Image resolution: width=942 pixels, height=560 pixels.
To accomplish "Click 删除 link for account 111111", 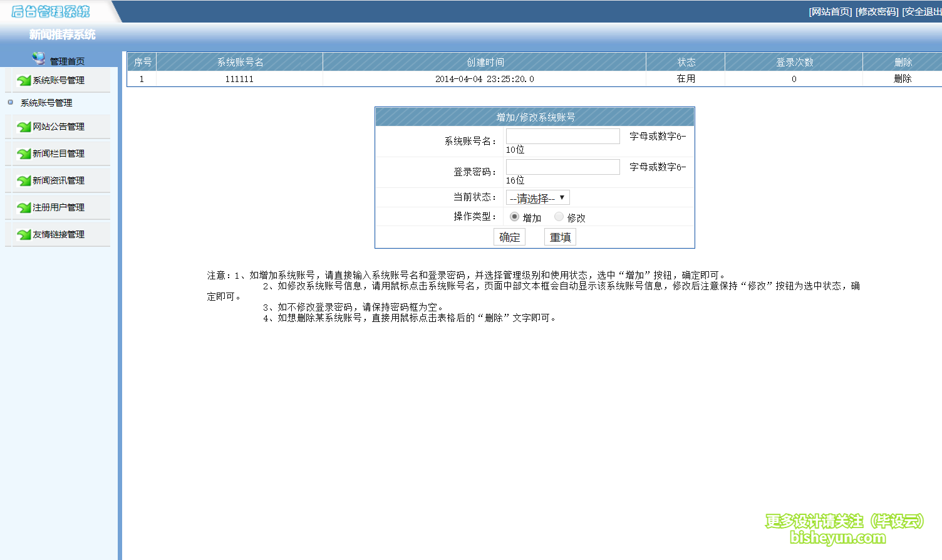I will coord(903,78).
